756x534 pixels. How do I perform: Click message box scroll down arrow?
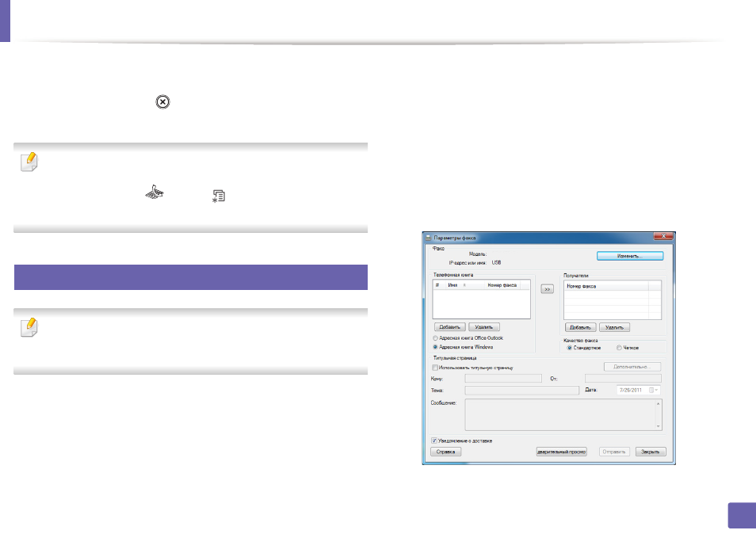[658, 426]
